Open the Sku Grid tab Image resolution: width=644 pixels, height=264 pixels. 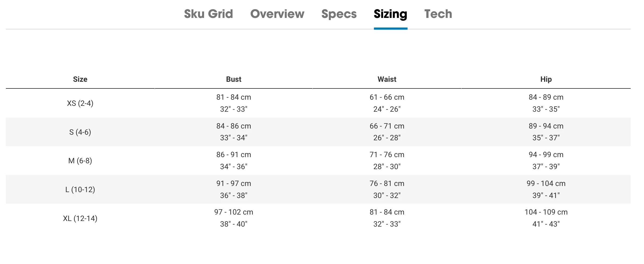[x=209, y=14]
